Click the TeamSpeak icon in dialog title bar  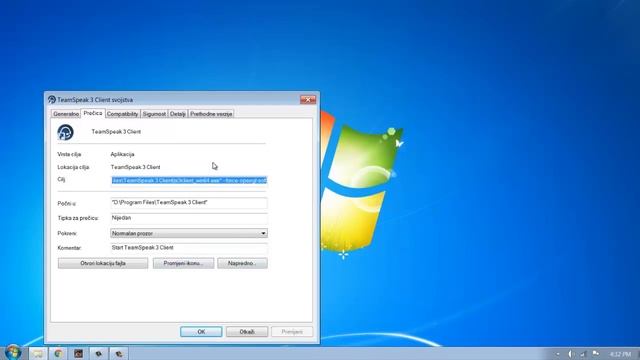coord(51,99)
